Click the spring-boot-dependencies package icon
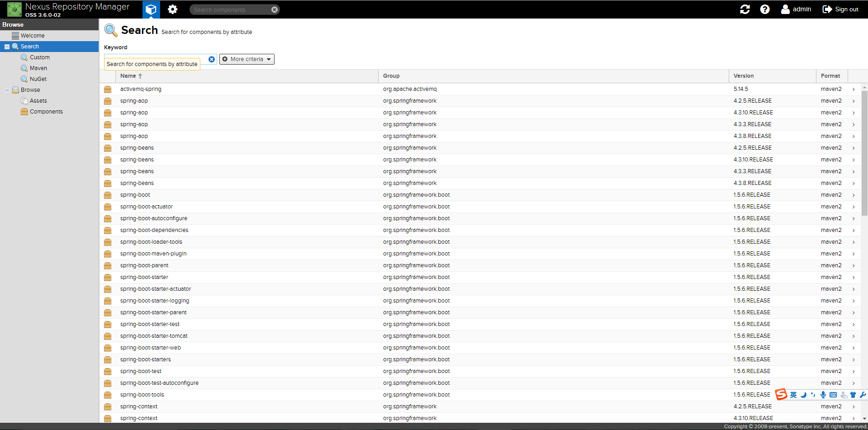The image size is (868, 430). [108, 231]
